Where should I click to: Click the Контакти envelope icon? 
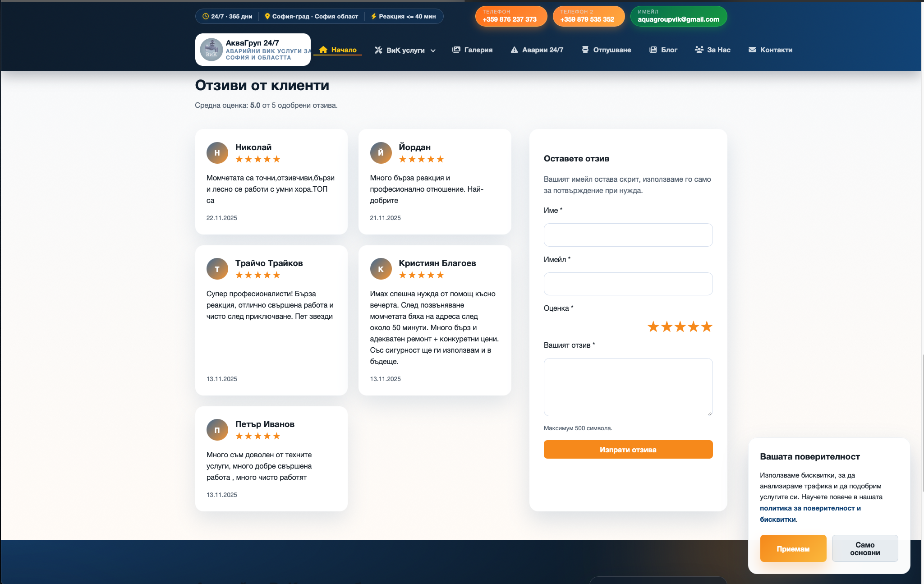click(x=752, y=50)
